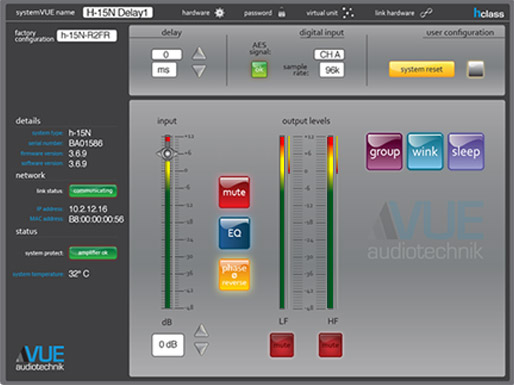Mute the HF output
Screen dimensions: 514x385
coord(330,345)
